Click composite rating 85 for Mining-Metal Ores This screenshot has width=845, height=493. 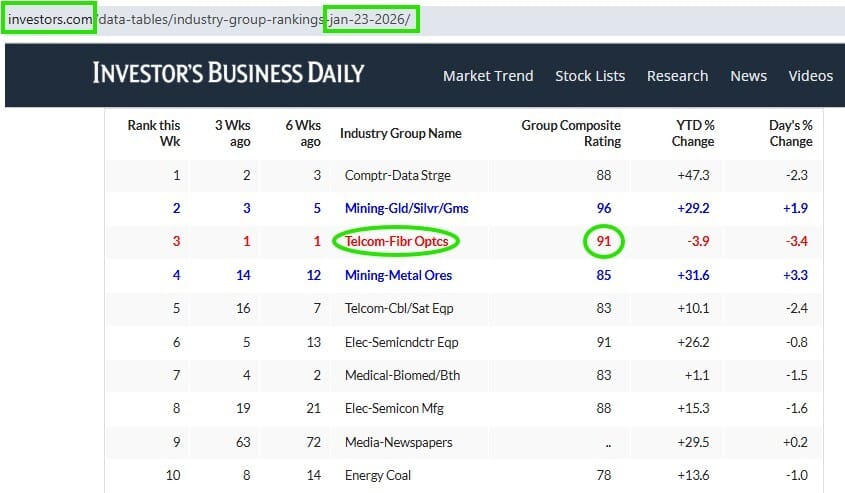pyautogui.click(x=604, y=275)
